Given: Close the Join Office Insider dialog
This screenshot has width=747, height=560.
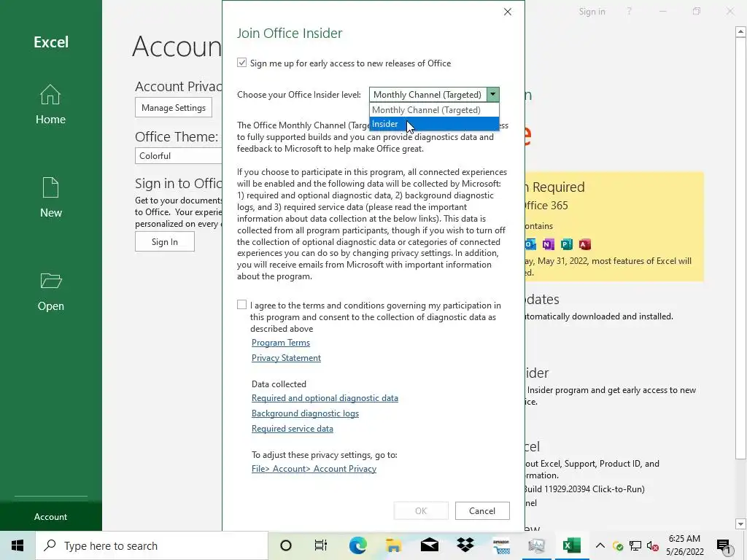Looking at the screenshot, I should (x=508, y=12).
